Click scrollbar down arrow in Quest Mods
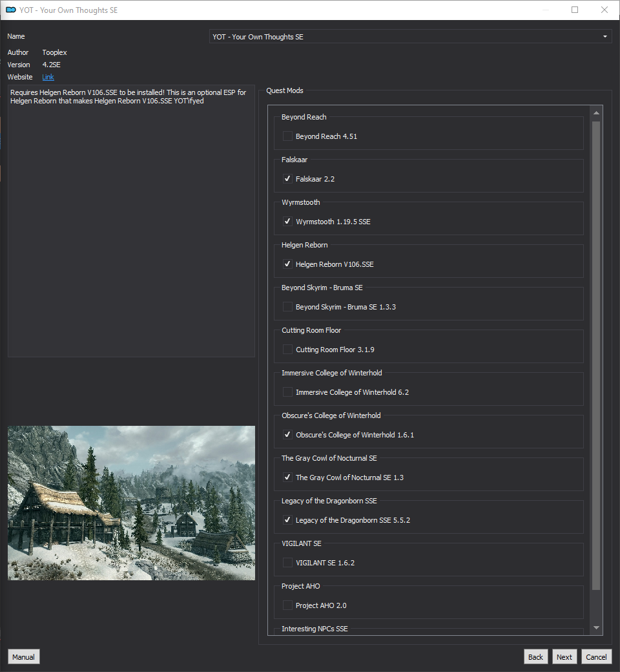Screen dimensions: 620x672 coord(596,627)
